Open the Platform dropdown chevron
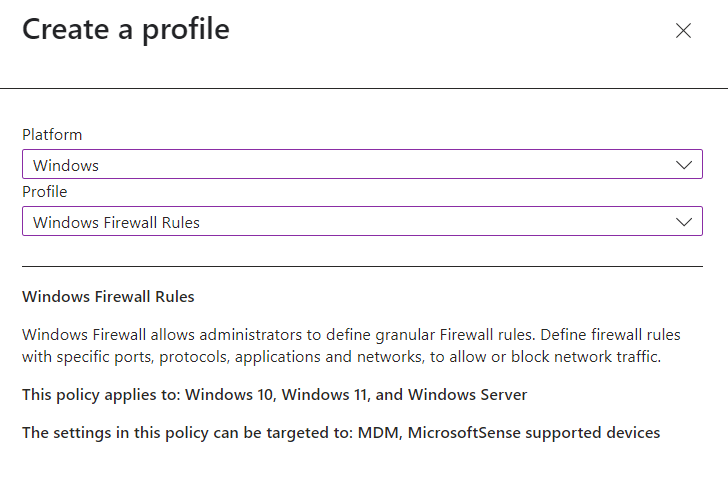 click(684, 165)
